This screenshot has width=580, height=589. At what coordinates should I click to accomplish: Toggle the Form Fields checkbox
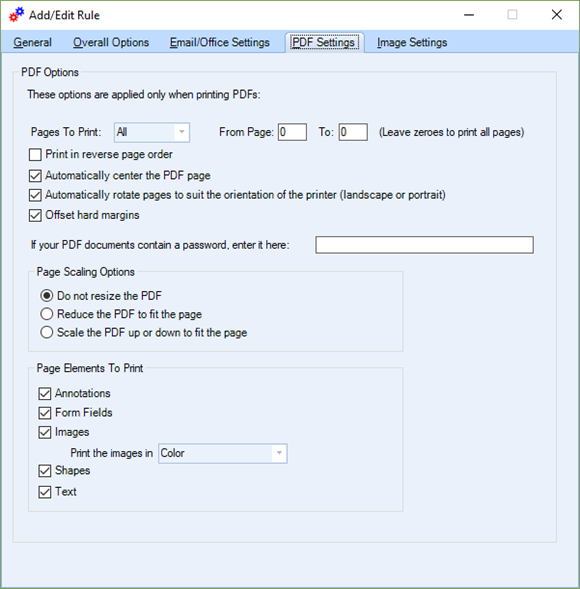[45, 413]
